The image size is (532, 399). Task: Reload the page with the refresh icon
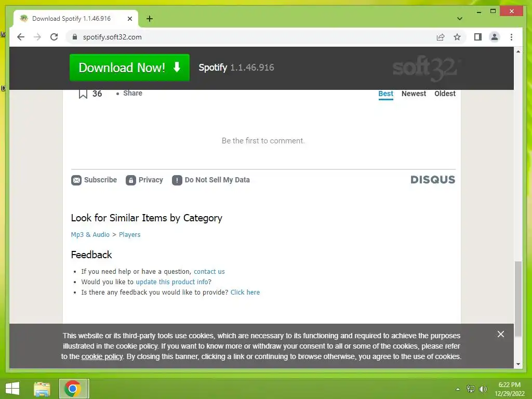tap(54, 37)
